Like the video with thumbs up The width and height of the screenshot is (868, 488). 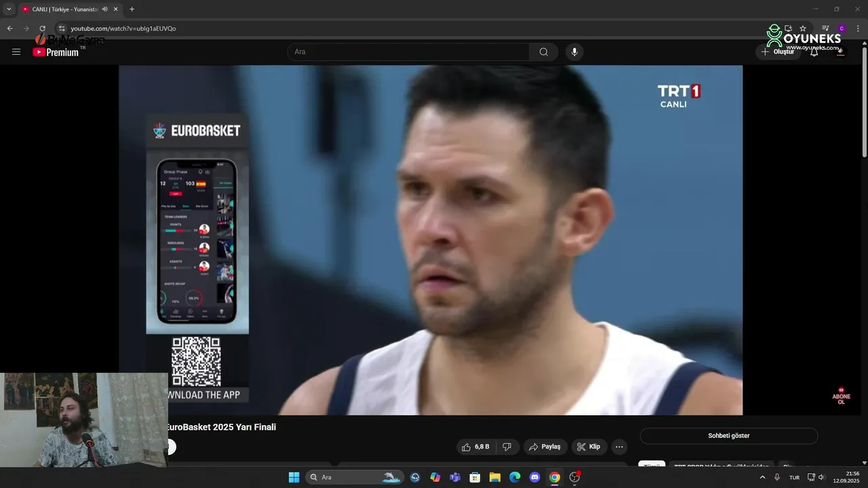(x=474, y=447)
